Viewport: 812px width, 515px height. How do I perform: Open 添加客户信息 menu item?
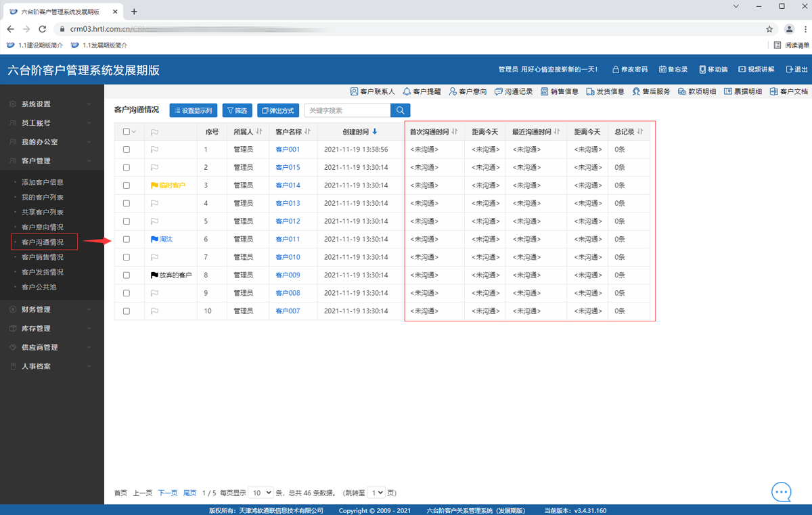43,183
